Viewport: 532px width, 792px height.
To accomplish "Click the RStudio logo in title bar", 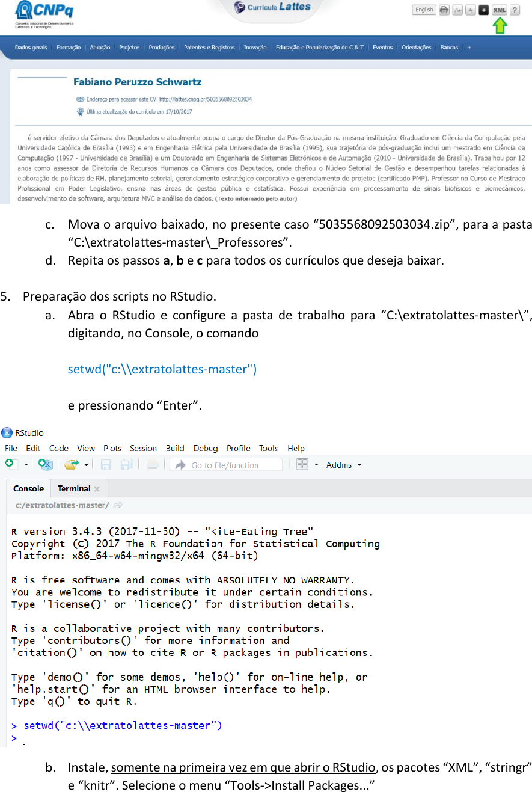I will [7, 432].
